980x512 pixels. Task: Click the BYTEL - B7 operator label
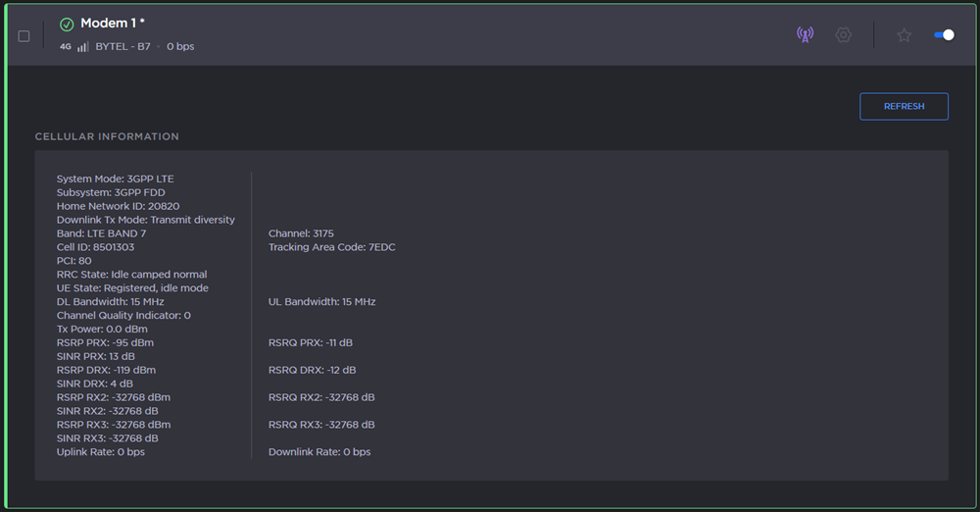122,46
